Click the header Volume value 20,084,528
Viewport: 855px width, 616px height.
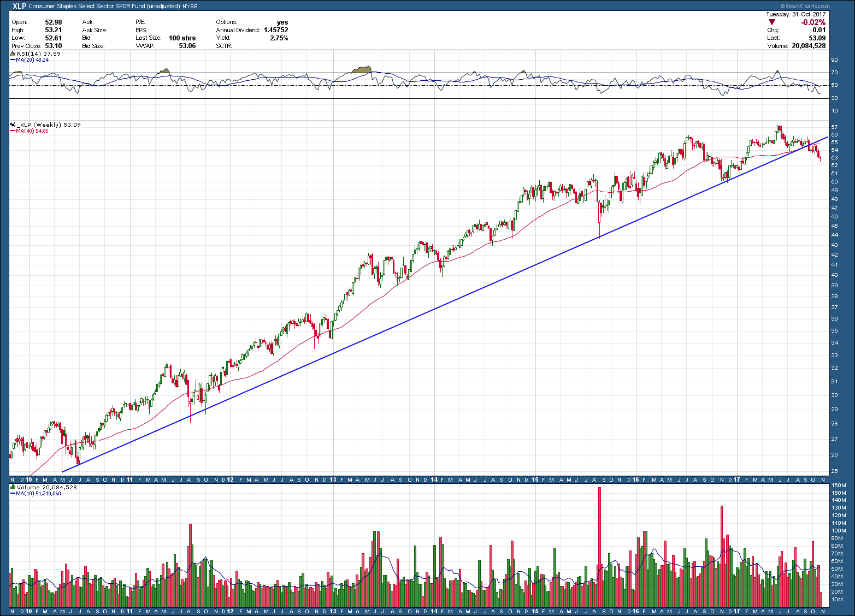[809, 46]
